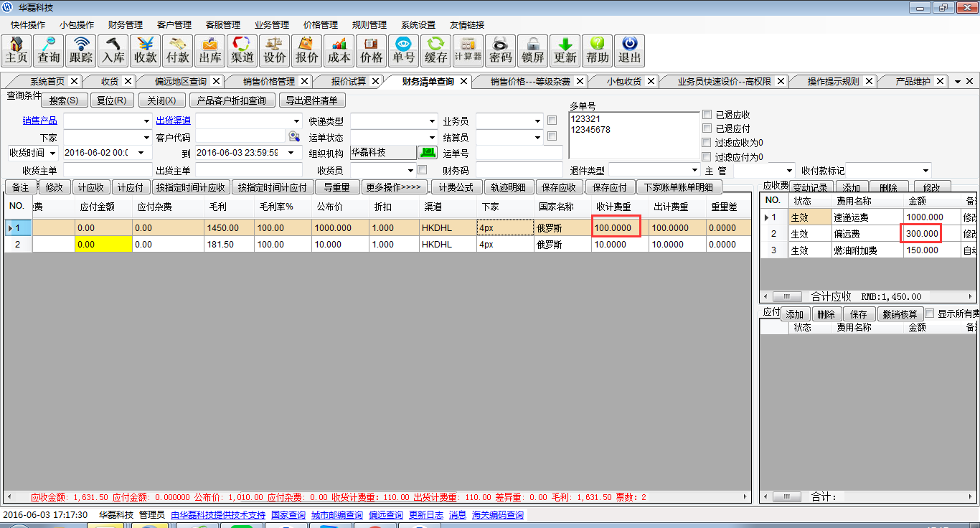980x528 pixels.
Task: Click the 偏远查询 link in status bar
Action: point(385,515)
